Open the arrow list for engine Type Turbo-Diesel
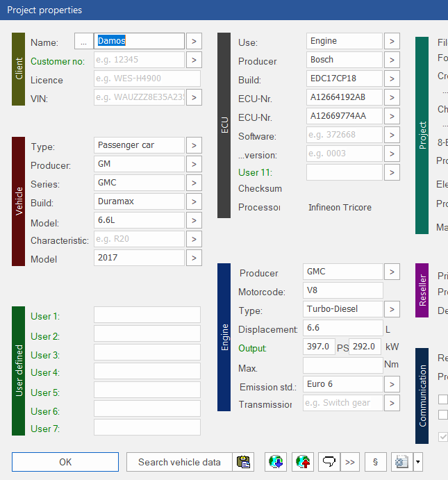This screenshot has width=448, height=480. 392,309
